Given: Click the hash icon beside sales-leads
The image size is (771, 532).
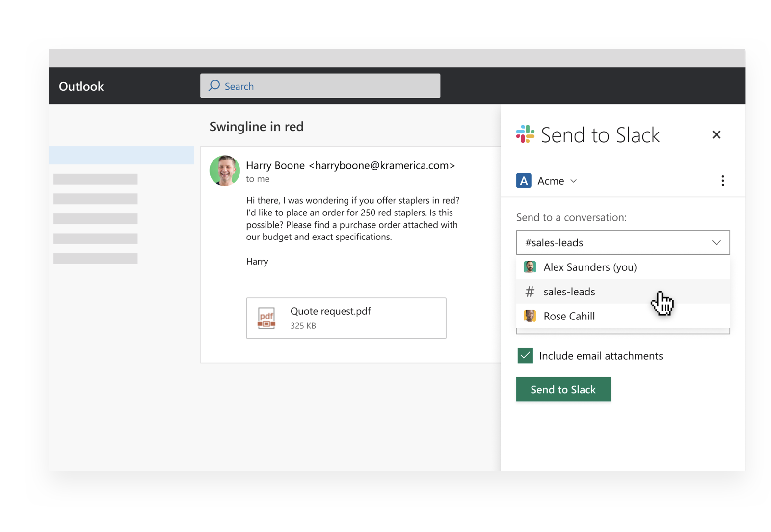Looking at the screenshot, I should pyautogui.click(x=530, y=292).
